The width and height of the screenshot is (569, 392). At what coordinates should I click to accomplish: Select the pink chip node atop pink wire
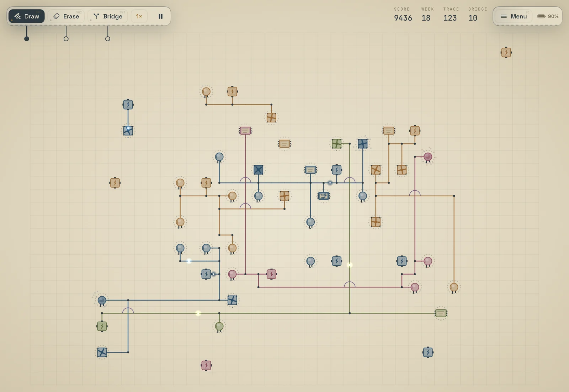(245, 131)
